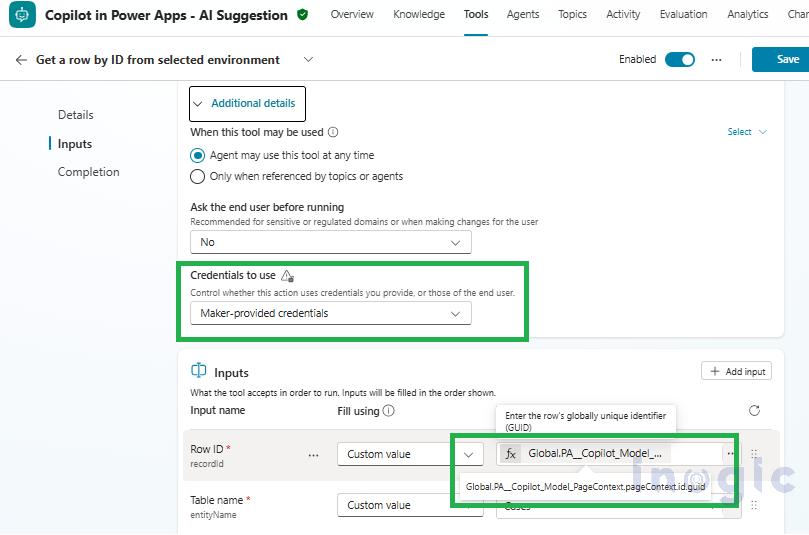Click drag handle on Row ID row
Image resolution: width=809 pixels, height=535 pixels.
coord(754,454)
